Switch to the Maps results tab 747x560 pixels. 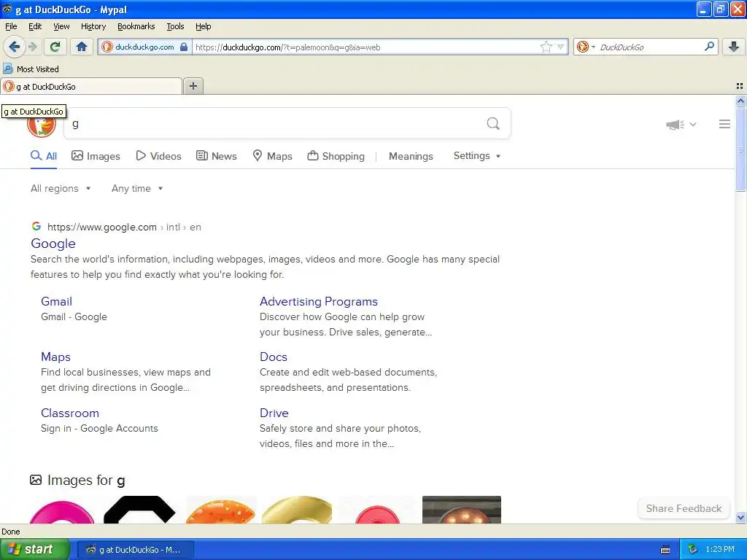click(273, 156)
